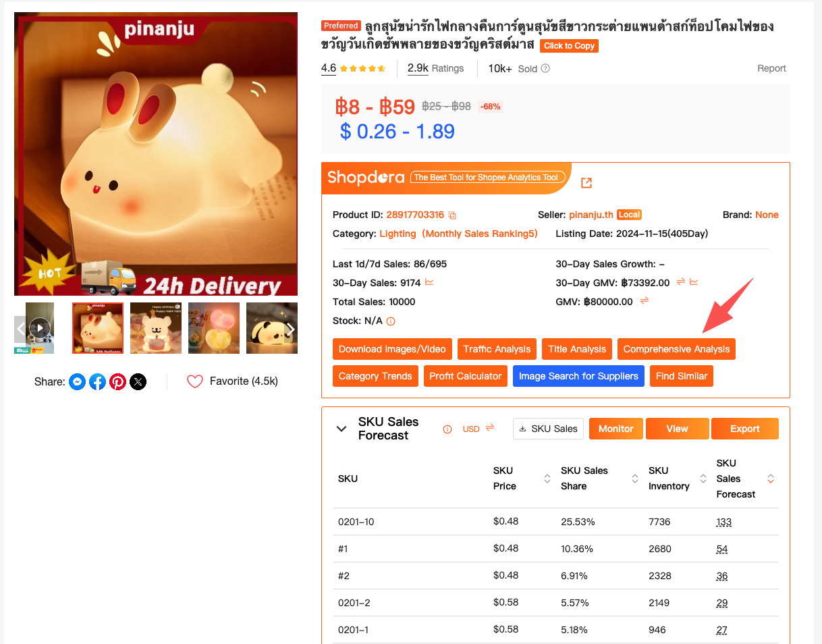Click the Click to Copy title tag
Screen dimensions: 822x644
tap(569, 46)
